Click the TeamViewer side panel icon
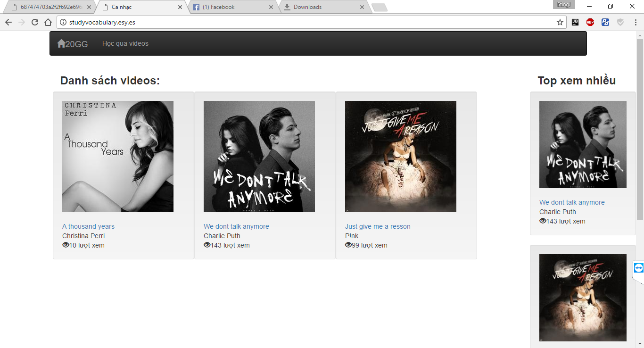The width and height of the screenshot is (644, 348). tap(638, 268)
